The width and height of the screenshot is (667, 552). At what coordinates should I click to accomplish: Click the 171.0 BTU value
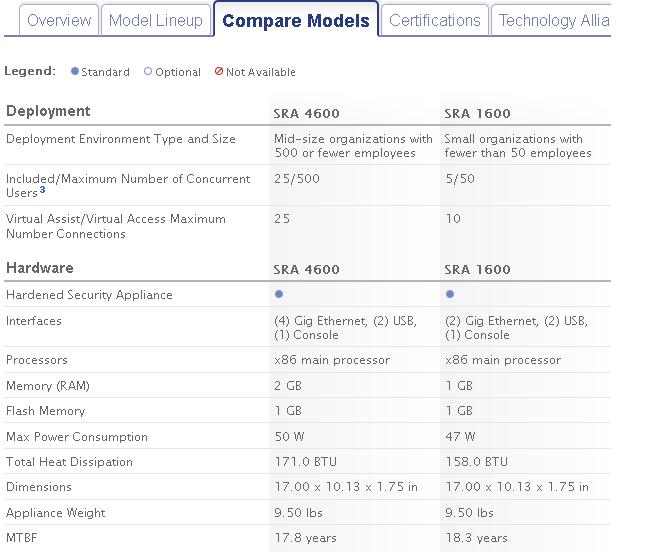tap(305, 462)
